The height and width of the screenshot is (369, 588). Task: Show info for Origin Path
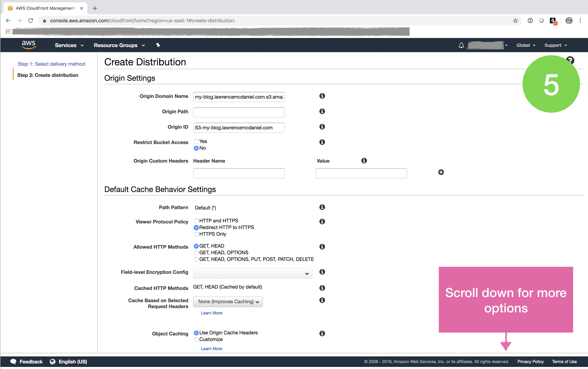click(322, 111)
